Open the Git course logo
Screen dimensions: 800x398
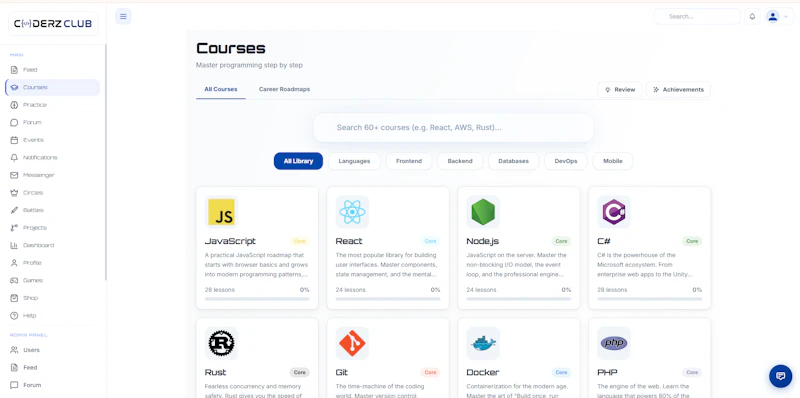point(352,343)
